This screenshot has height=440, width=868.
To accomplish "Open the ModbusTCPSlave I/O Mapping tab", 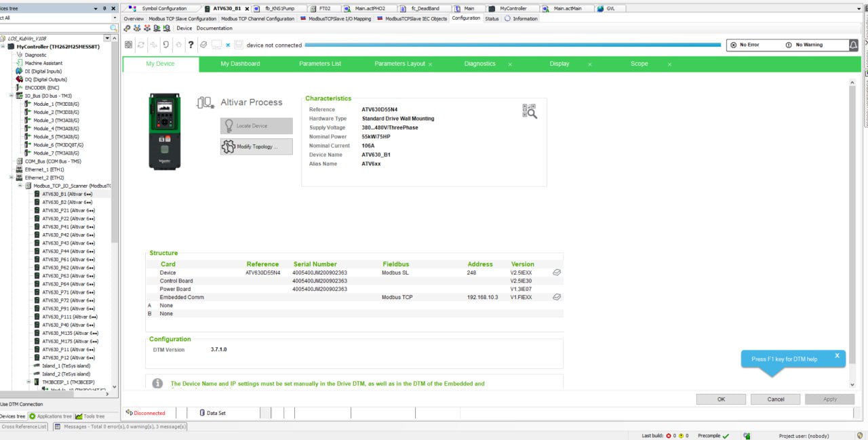I will (x=336, y=18).
